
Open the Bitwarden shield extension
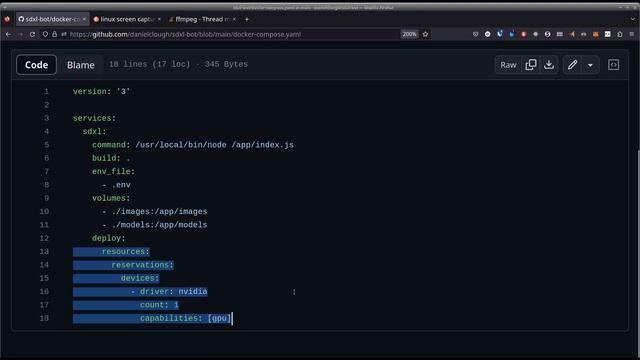500,34
